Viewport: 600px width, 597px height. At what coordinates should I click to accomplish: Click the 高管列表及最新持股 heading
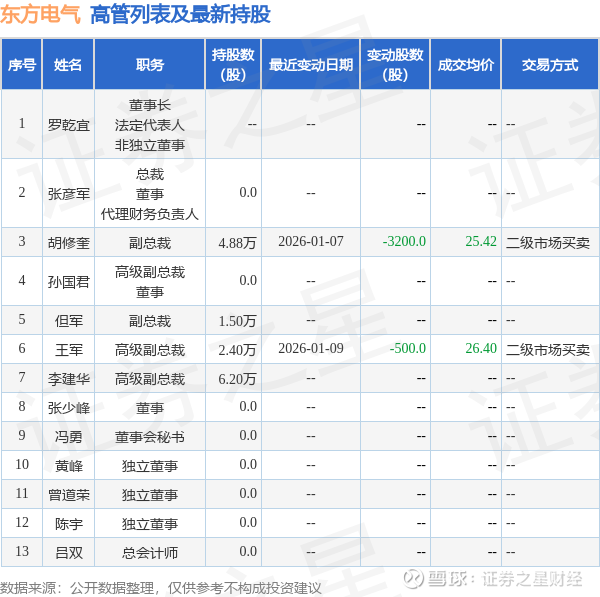(x=180, y=15)
